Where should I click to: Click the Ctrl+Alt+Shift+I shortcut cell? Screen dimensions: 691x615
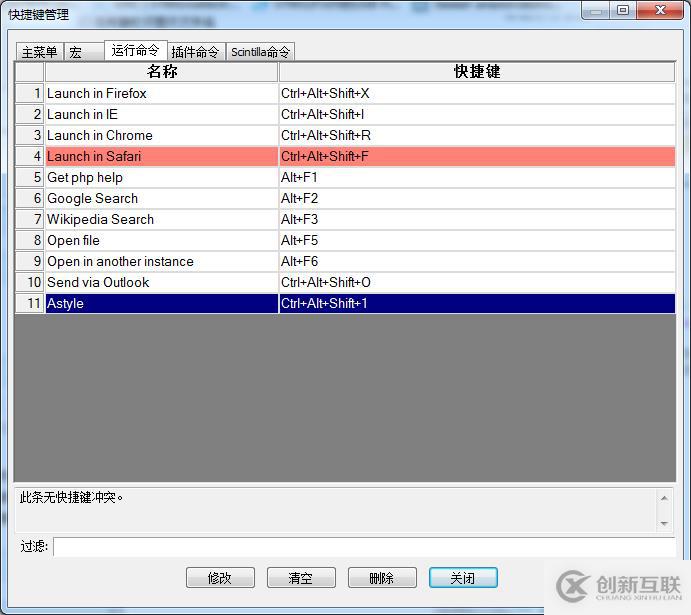(x=477, y=115)
